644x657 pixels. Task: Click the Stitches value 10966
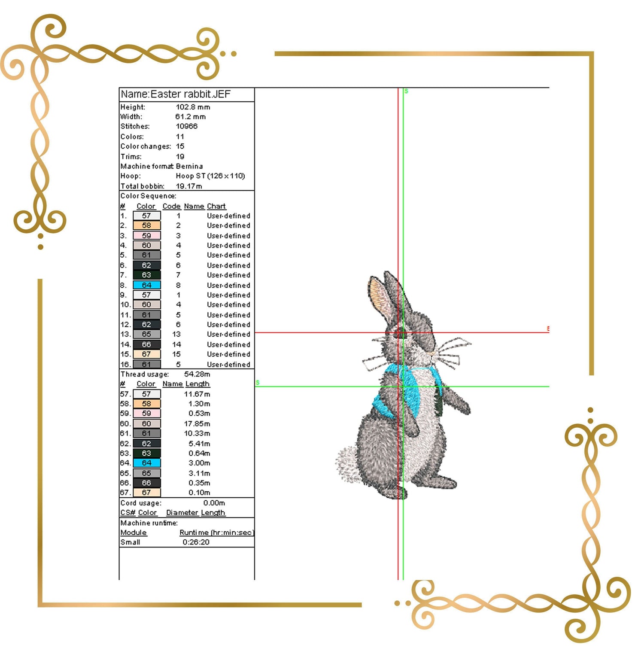187,126
